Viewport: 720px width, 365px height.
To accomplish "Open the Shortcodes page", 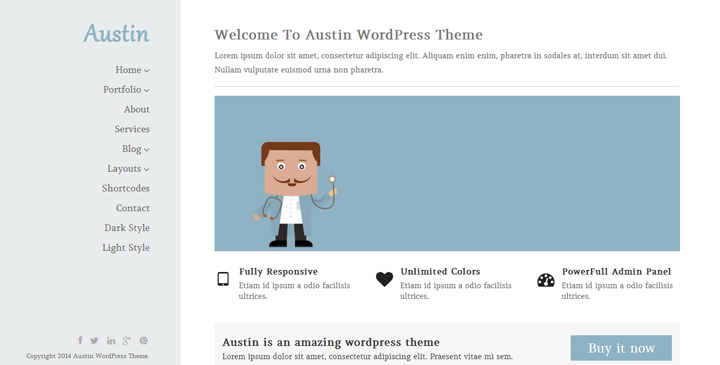I will 126,188.
